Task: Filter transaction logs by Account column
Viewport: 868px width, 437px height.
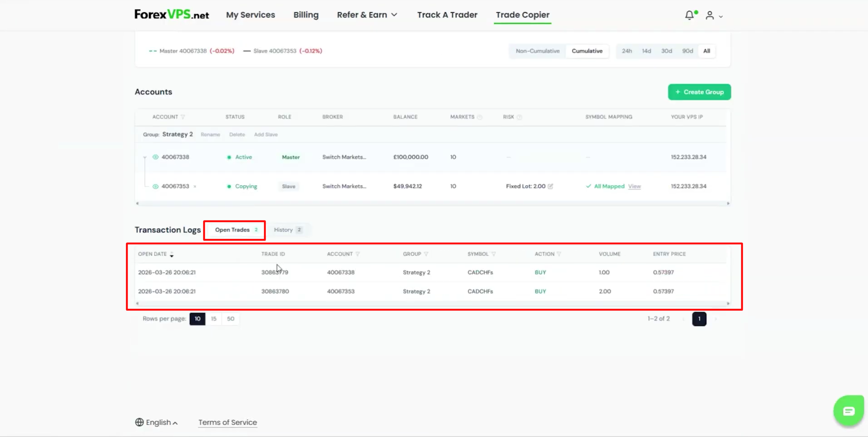Action: tap(358, 254)
